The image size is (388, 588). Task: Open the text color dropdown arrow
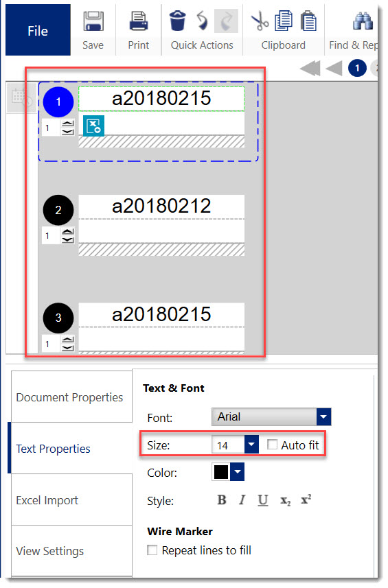coord(237,472)
